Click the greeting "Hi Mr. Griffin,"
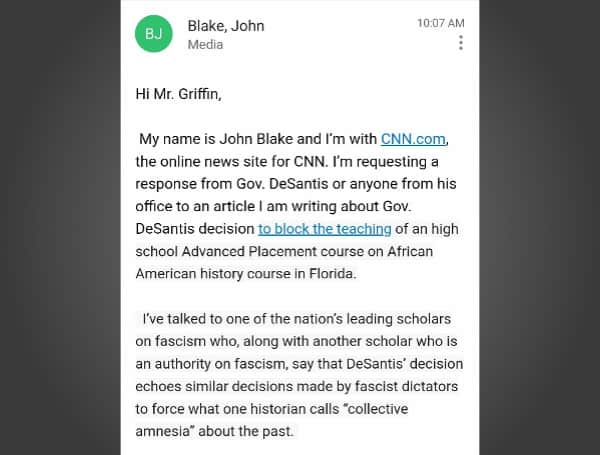This screenshot has height=455, width=600. [178, 94]
